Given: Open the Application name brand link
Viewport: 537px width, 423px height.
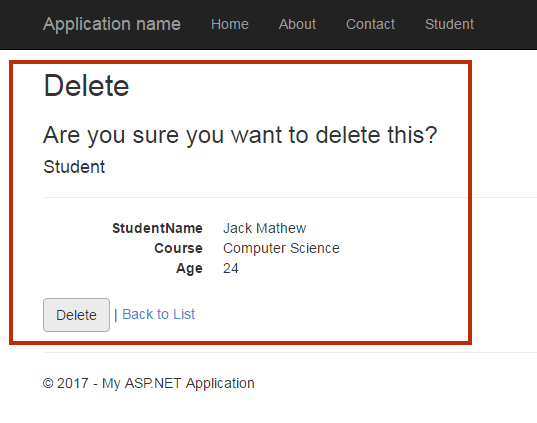Looking at the screenshot, I should coord(112,24).
